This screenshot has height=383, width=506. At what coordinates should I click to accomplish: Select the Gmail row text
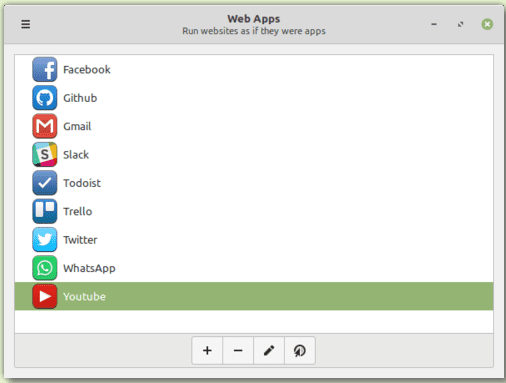pyautogui.click(x=77, y=126)
